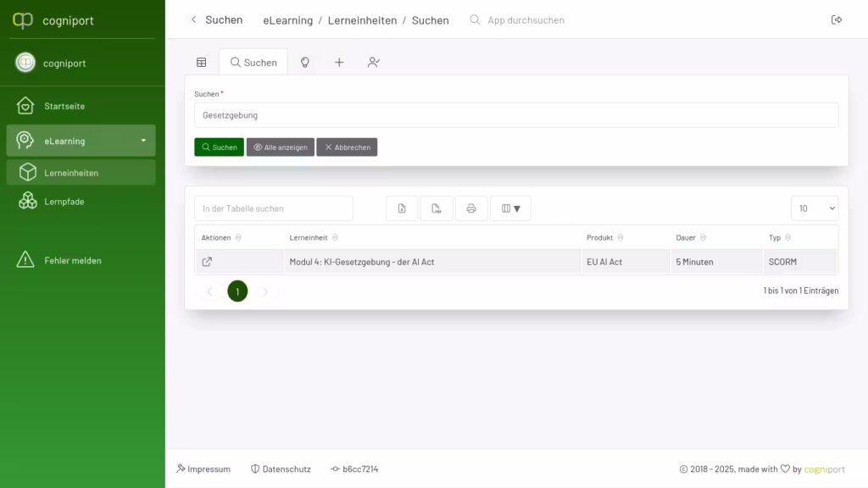Click the In der Tabelle suchen field

point(273,208)
